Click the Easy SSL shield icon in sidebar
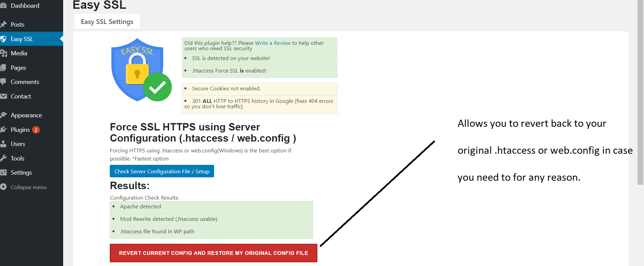Image resolution: width=644 pixels, height=266 pixels. coord(3,39)
